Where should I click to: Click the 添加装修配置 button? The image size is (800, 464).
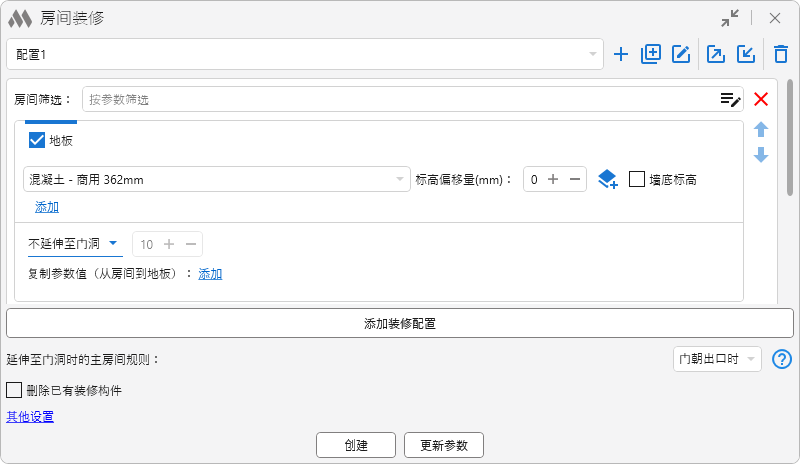coord(400,323)
